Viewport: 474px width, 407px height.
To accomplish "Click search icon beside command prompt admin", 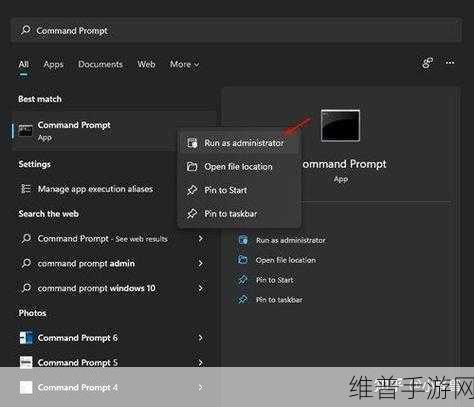I will 26,263.
